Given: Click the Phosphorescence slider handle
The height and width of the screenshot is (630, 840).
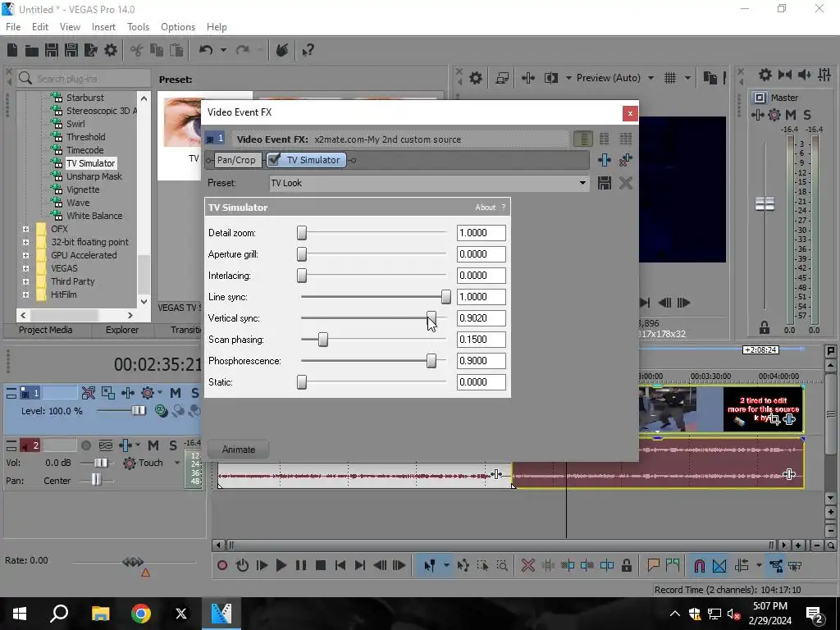Looking at the screenshot, I should pos(431,361).
